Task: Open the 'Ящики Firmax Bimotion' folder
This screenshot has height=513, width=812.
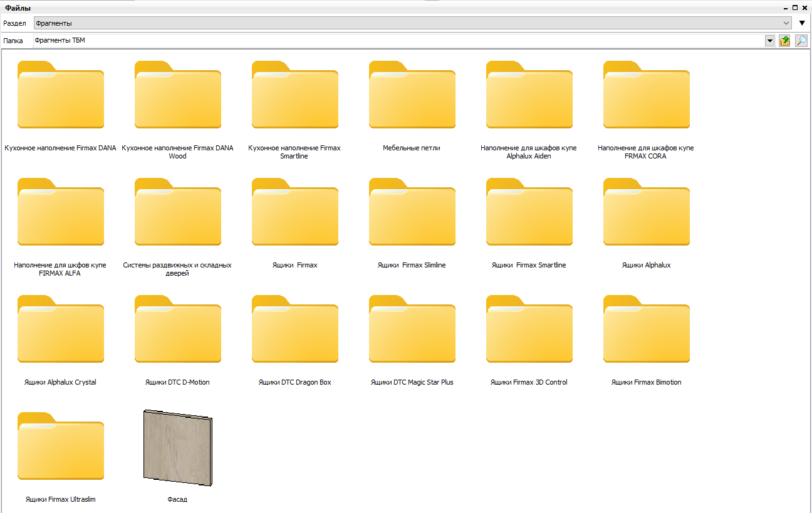Action: 647,329
